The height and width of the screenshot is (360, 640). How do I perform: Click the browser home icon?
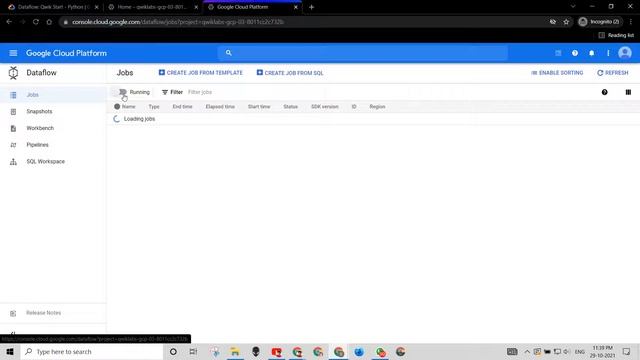click(x=49, y=22)
